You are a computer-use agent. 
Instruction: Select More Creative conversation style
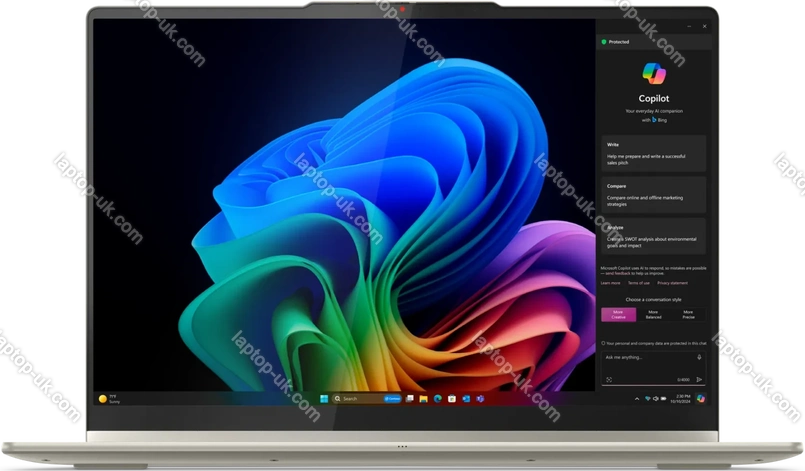(x=618, y=315)
